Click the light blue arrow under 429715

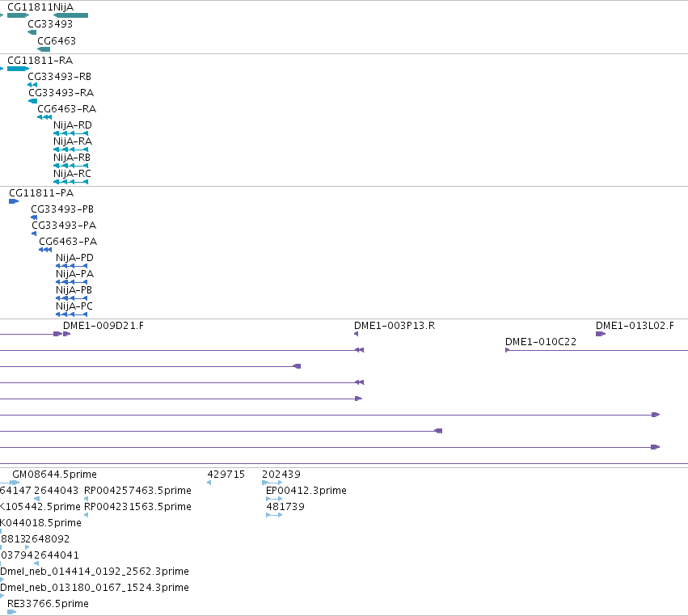tap(209, 483)
